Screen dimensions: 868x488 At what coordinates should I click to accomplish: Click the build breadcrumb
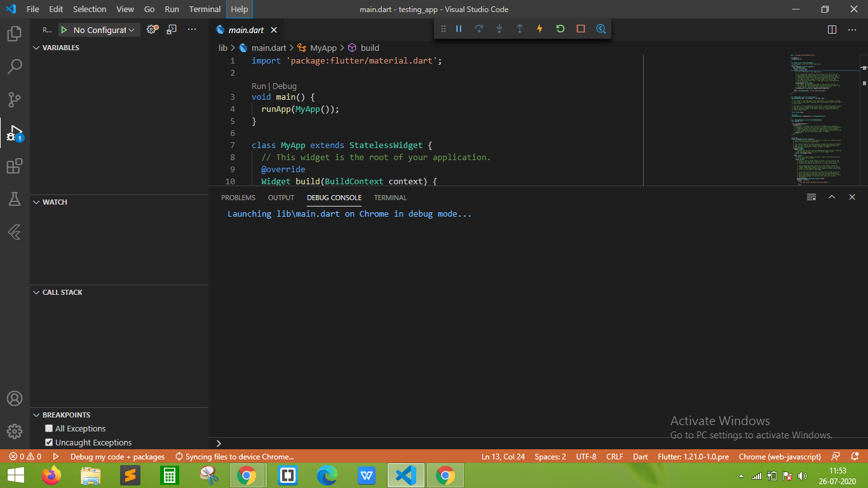369,48
